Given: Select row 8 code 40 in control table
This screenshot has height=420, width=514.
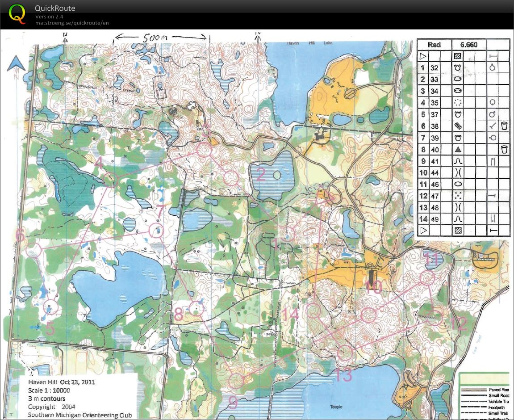Looking at the screenshot, I should point(434,150).
